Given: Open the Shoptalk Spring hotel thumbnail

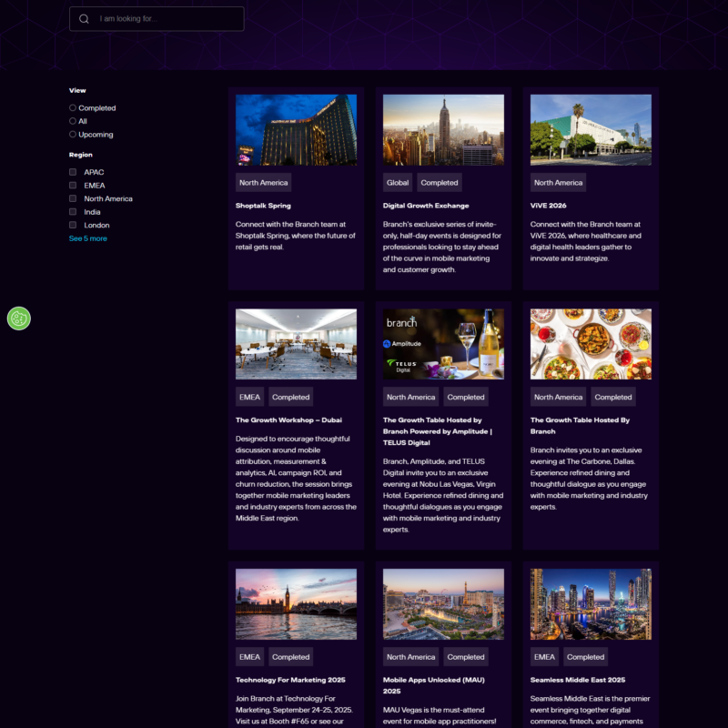Looking at the screenshot, I should tap(296, 129).
